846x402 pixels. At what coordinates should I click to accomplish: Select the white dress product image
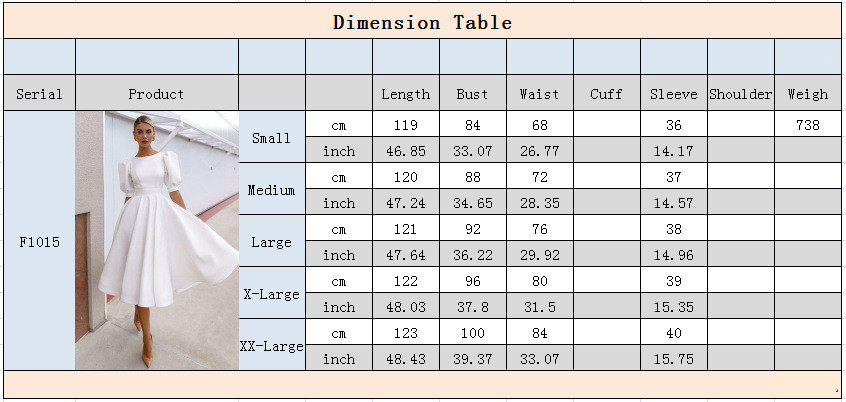coord(157,240)
